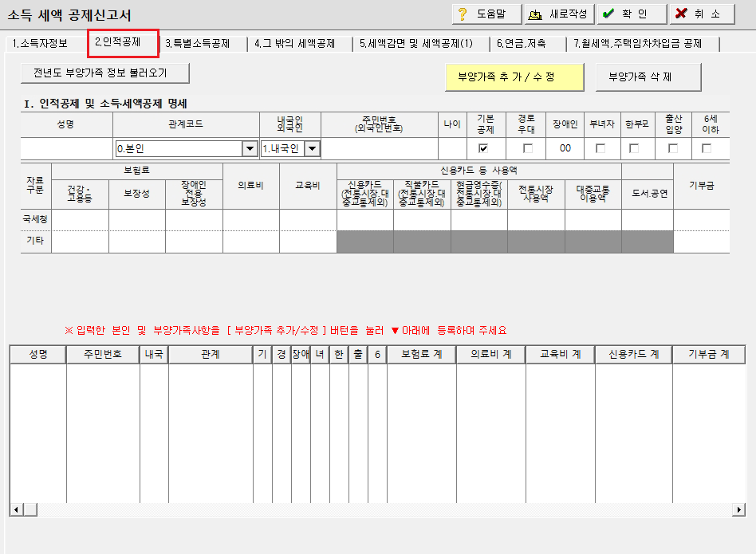This screenshot has width=756, height=554.
Task: Open help with the 도움말 button
Action: click(487, 14)
